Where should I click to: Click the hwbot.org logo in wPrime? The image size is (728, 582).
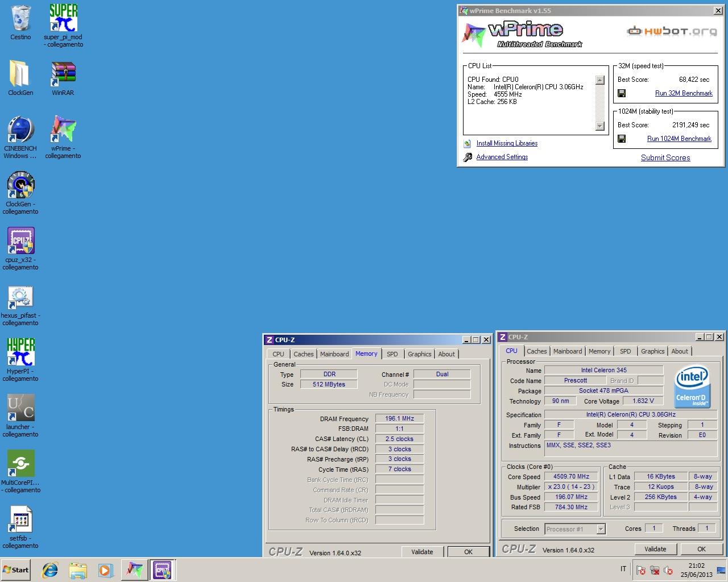(672, 31)
